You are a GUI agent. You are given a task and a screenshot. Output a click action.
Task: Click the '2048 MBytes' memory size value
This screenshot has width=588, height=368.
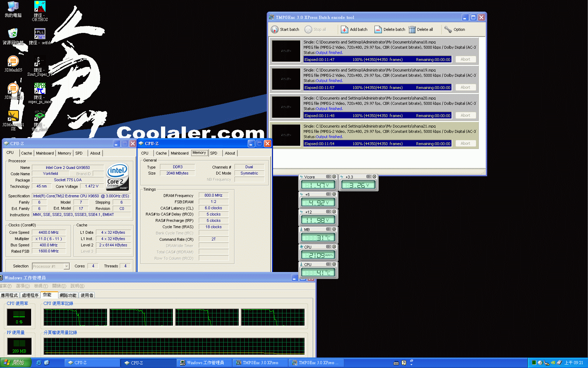tap(177, 173)
